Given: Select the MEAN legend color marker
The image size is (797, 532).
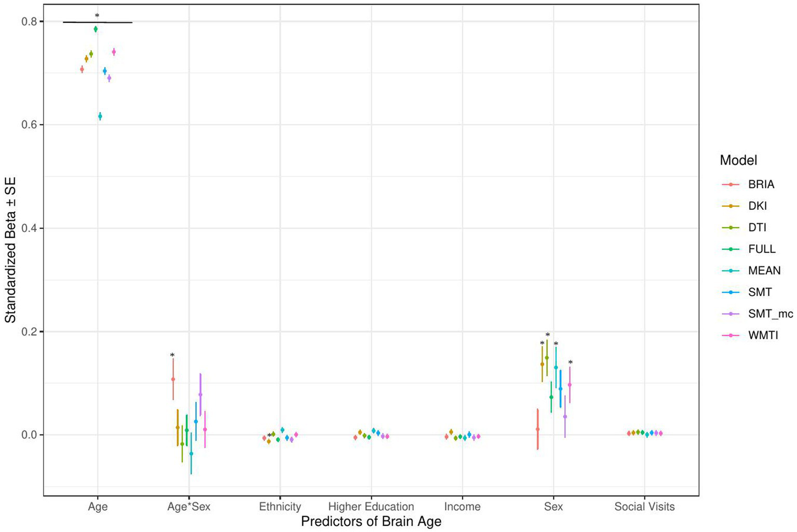Looking at the screenshot, I should (x=731, y=270).
